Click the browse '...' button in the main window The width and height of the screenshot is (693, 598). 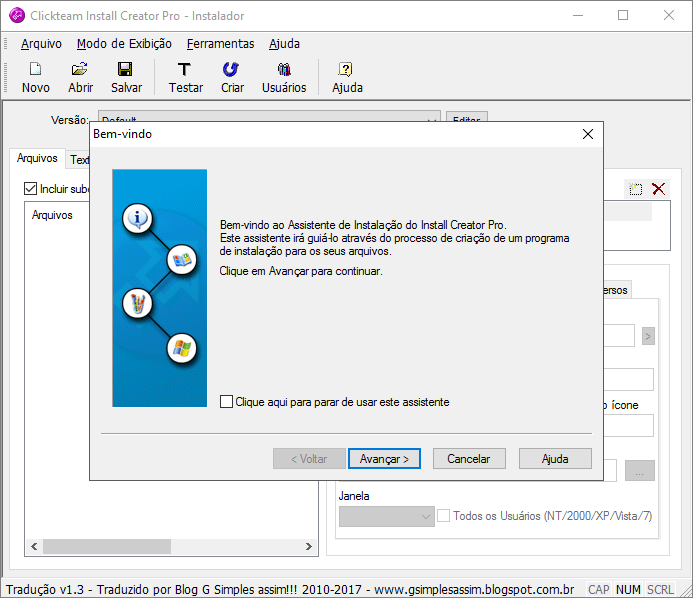click(x=640, y=471)
